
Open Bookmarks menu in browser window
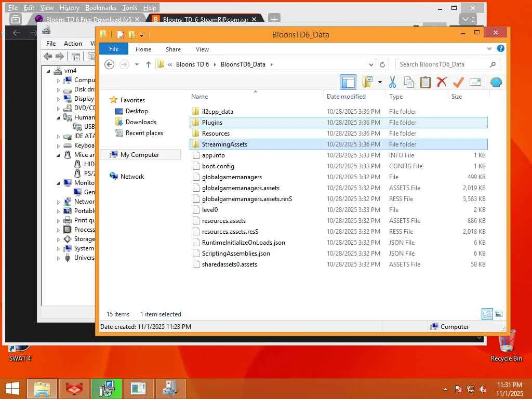[101, 8]
